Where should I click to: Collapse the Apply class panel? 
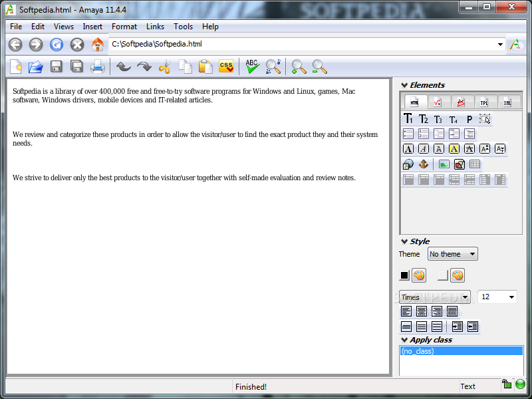pos(404,340)
